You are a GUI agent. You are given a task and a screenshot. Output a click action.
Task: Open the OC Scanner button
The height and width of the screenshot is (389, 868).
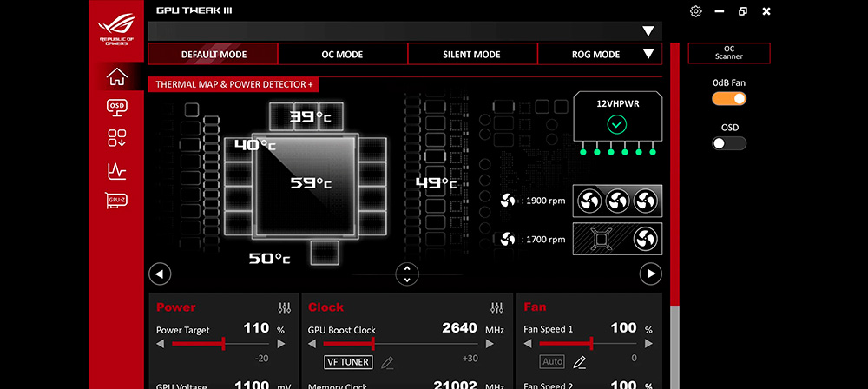(x=729, y=53)
